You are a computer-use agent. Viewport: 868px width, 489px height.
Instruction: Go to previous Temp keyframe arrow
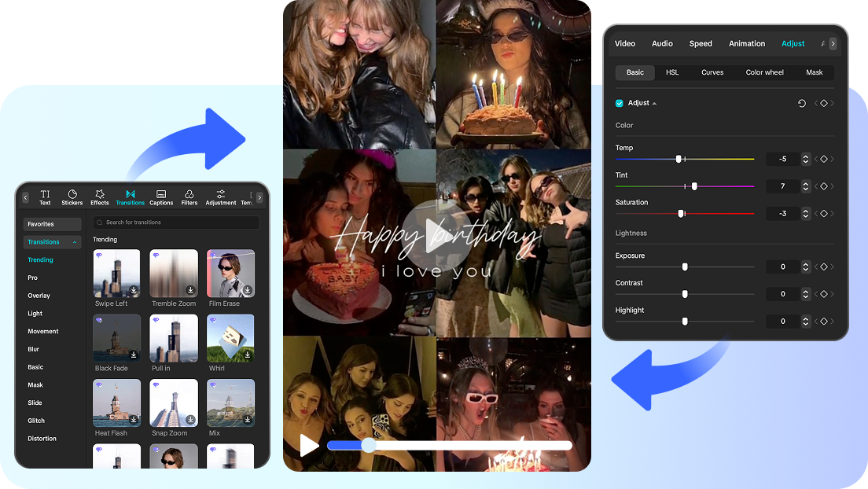(815, 159)
